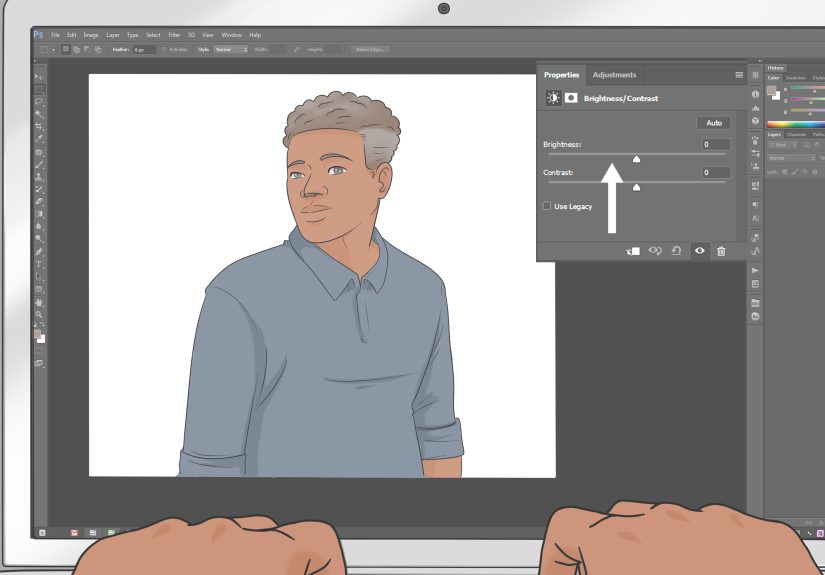Click the Brightness/Contrast sun icon

pyautogui.click(x=553, y=98)
